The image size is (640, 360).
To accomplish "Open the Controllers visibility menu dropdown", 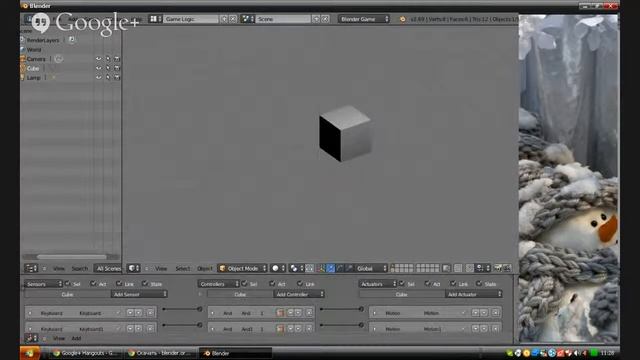I will 218,284.
